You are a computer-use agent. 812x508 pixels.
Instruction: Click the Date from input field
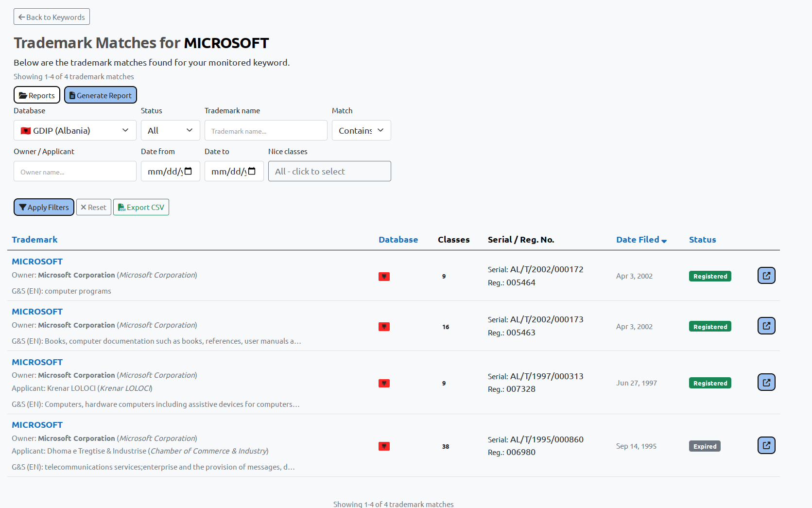[171, 171]
